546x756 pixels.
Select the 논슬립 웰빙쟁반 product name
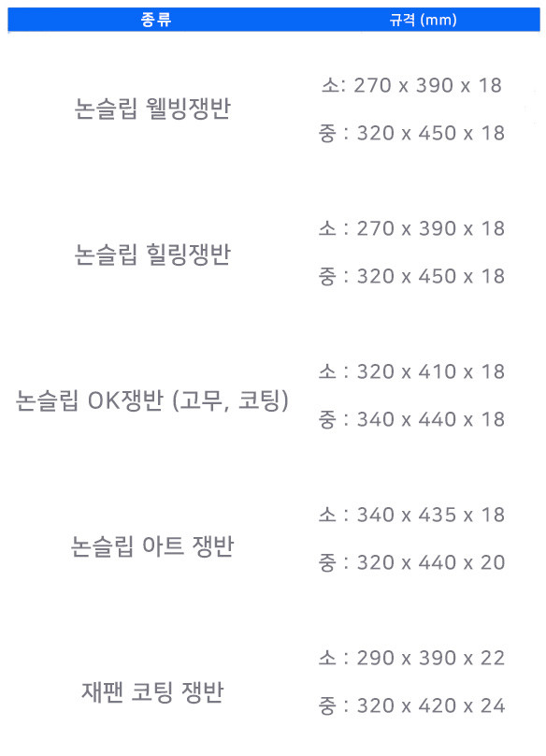click(x=152, y=109)
